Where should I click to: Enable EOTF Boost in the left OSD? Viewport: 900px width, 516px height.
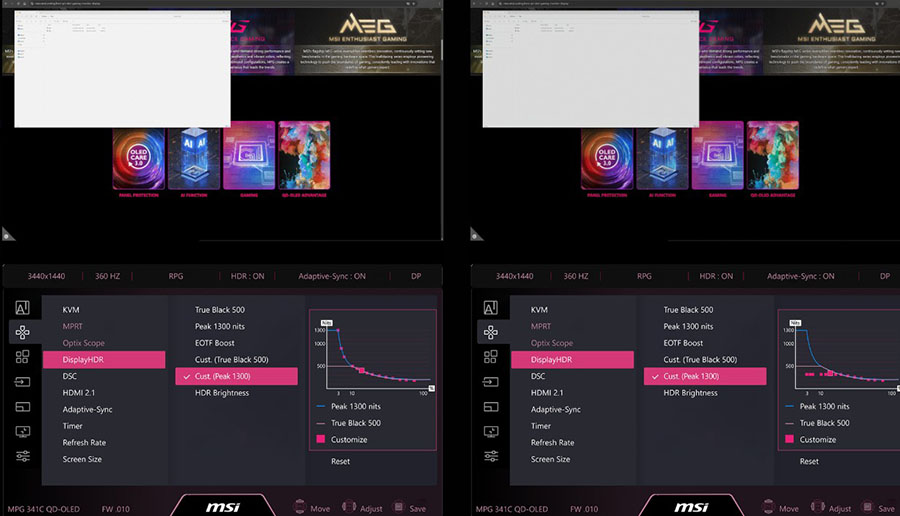click(215, 343)
